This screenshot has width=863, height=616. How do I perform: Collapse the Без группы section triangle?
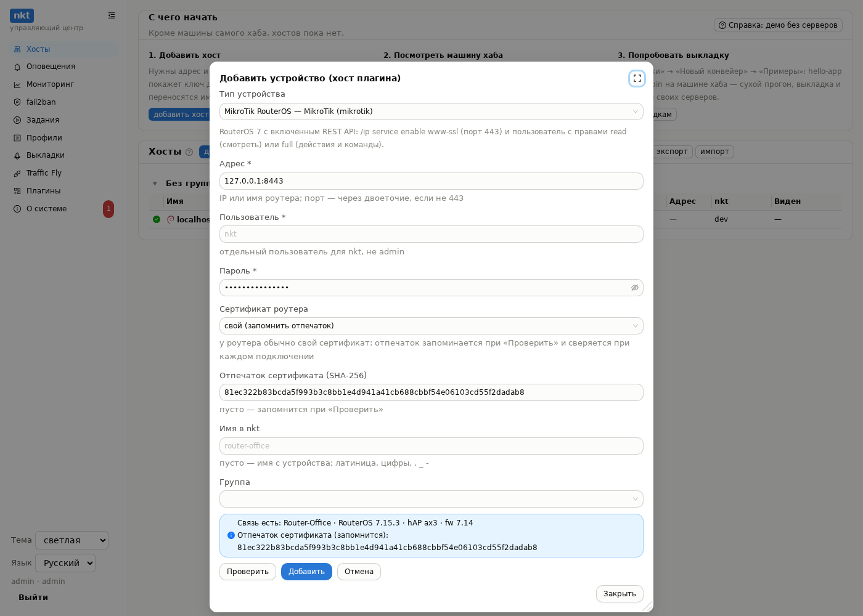[155, 184]
